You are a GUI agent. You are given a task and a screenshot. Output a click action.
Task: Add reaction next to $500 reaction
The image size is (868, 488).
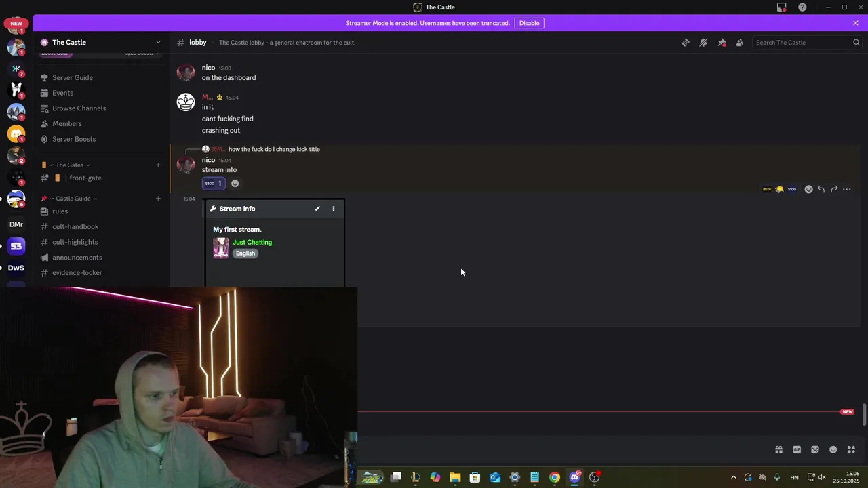tap(235, 183)
